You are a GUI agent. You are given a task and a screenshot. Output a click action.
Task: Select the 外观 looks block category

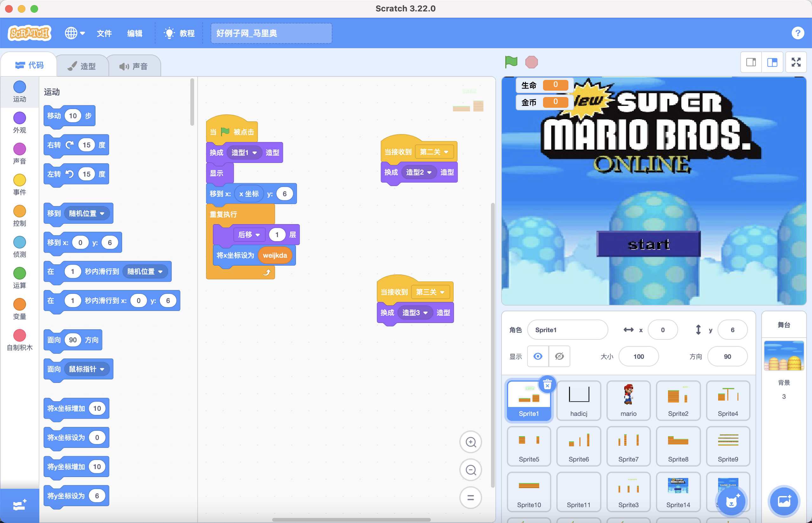(x=19, y=123)
